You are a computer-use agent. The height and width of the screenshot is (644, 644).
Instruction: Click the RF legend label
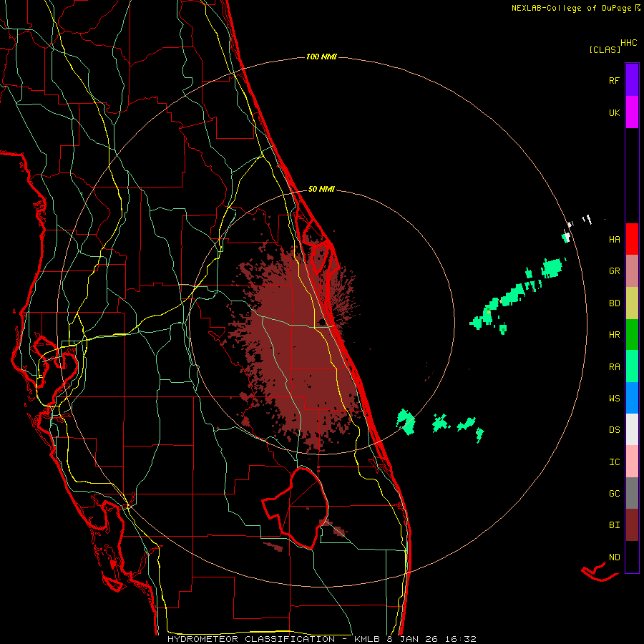pos(614,80)
